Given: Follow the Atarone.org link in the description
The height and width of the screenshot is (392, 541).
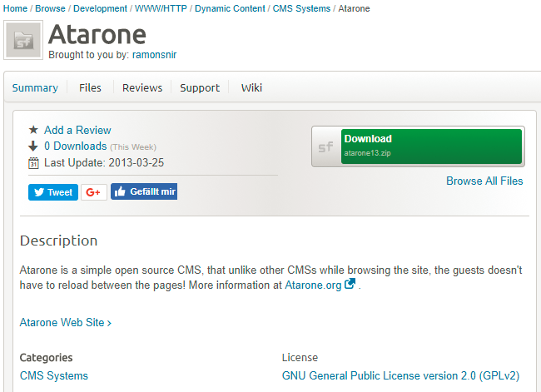Looking at the screenshot, I should click(x=313, y=285).
